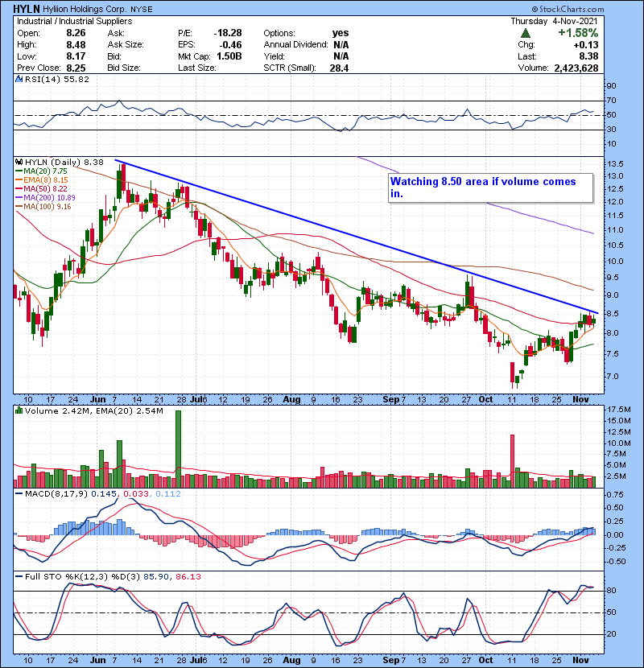Click the tallest green volume bar in late June
The image size is (644, 668).
(x=178, y=449)
